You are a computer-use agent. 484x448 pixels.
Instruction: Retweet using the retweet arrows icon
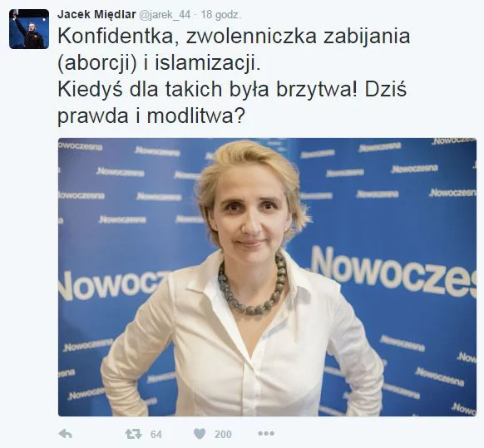133,434
